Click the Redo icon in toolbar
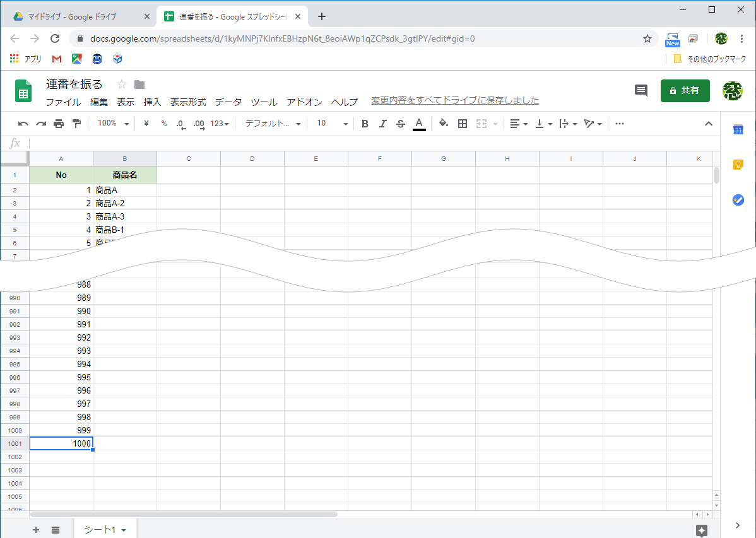 (x=41, y=124)
